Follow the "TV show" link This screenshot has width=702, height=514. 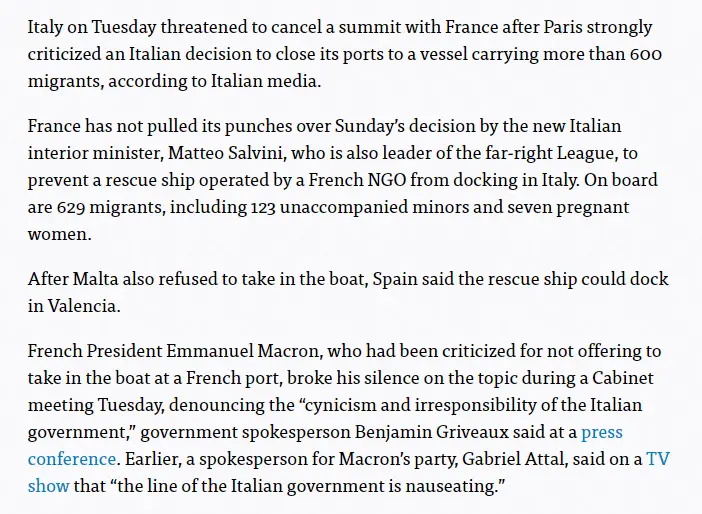click(658, 459)
